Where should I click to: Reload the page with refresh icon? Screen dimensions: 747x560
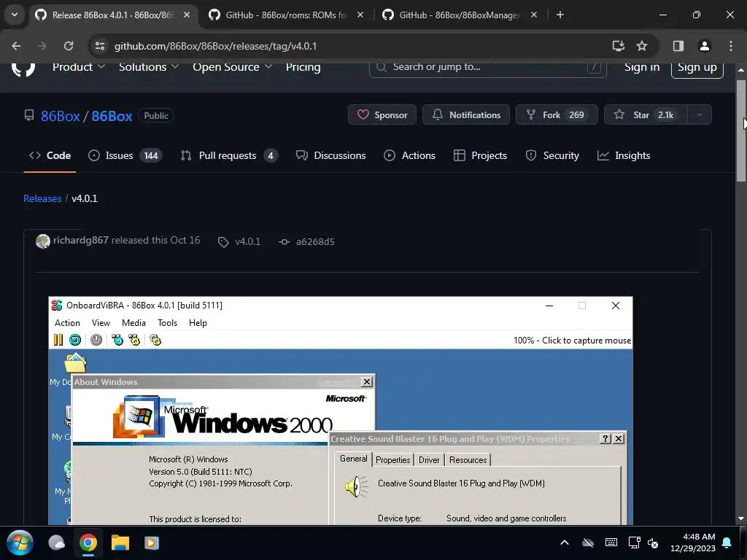[69, 46]
